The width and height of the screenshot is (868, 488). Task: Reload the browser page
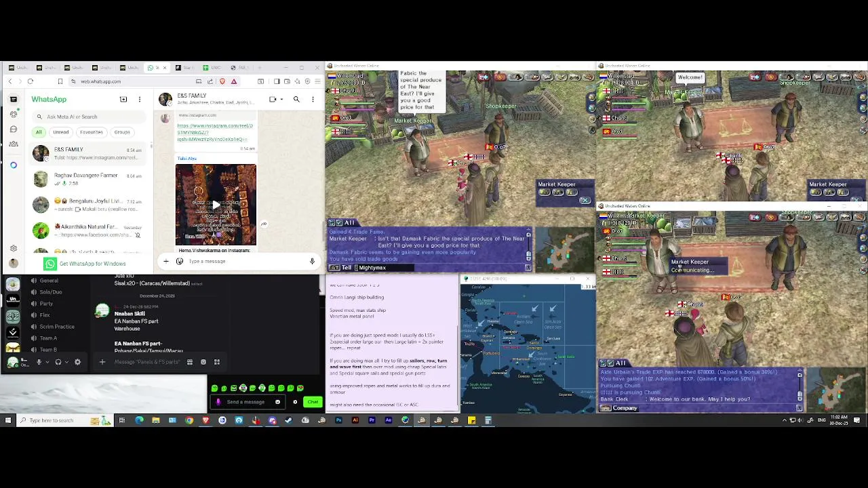click(x=30, y=81)
